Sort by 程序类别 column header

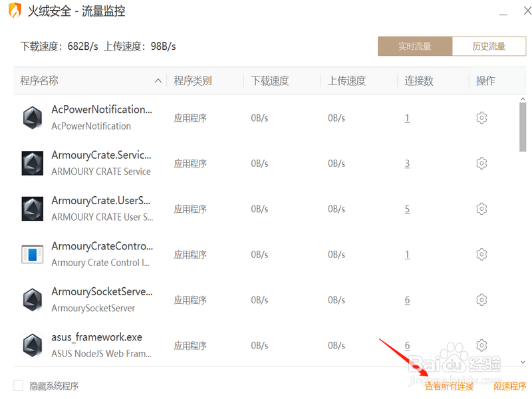pyautogui.click(x=193, y=80)
